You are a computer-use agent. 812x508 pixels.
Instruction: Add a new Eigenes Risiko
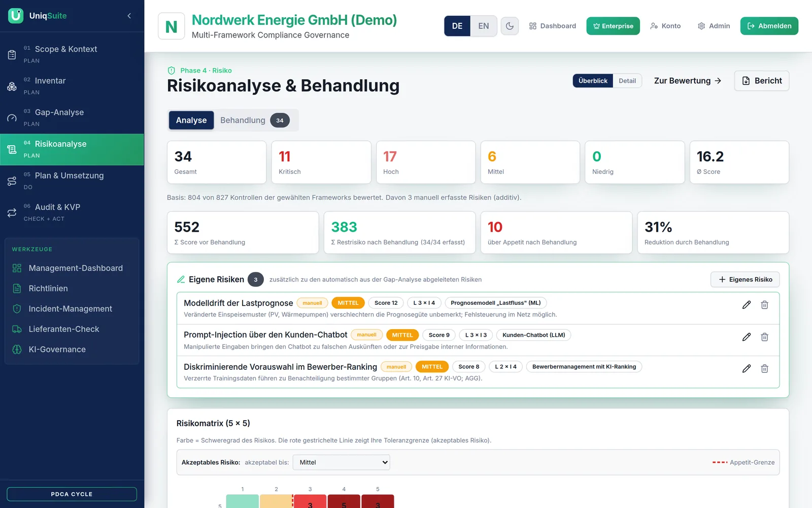click(745, 279)
